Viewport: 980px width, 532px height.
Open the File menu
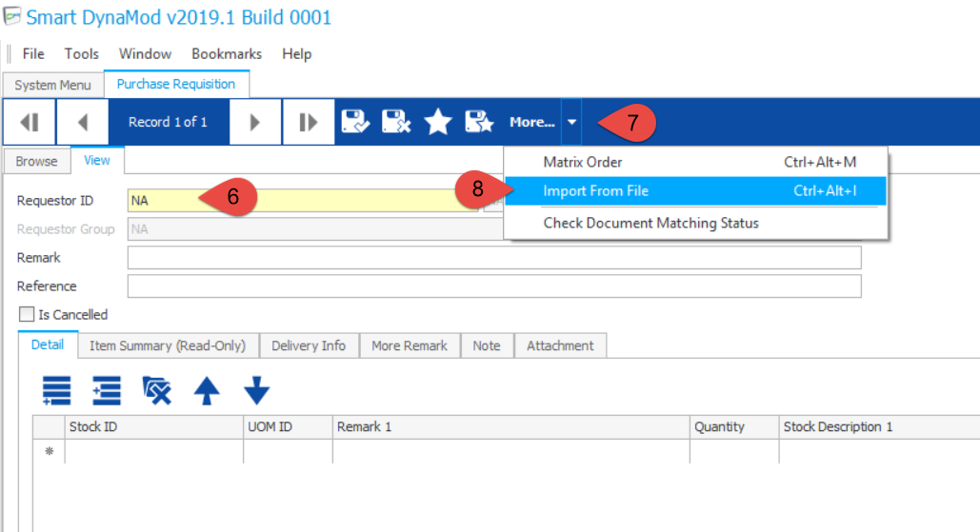coord(33,54)
